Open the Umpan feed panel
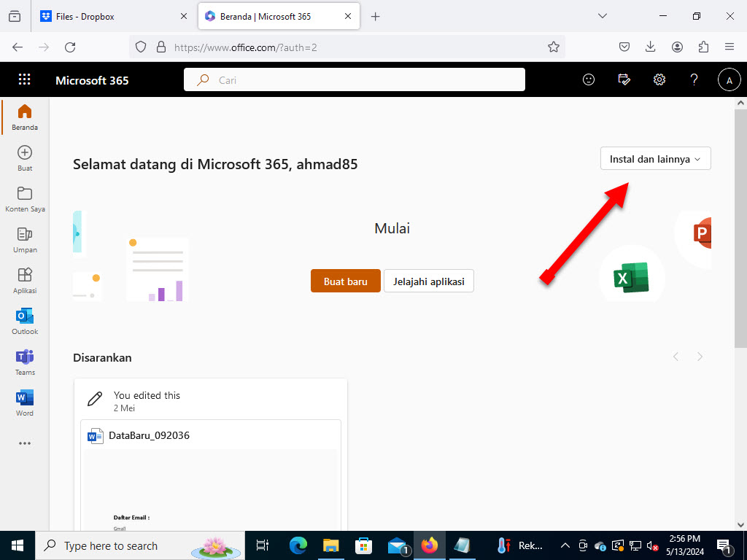 pyautogui.click(x=24, y=239)
